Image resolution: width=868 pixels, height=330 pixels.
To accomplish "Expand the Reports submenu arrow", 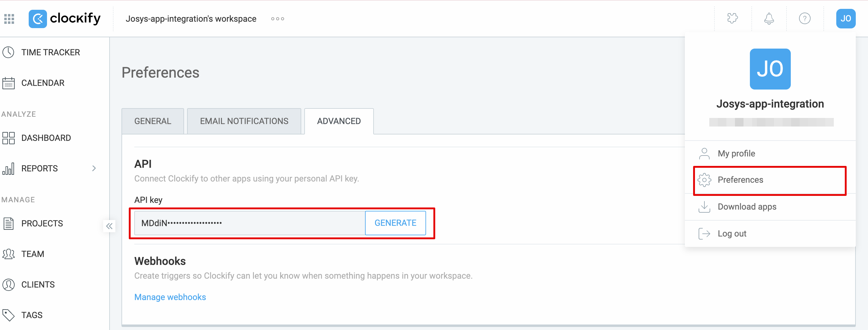I will (94, 168).
